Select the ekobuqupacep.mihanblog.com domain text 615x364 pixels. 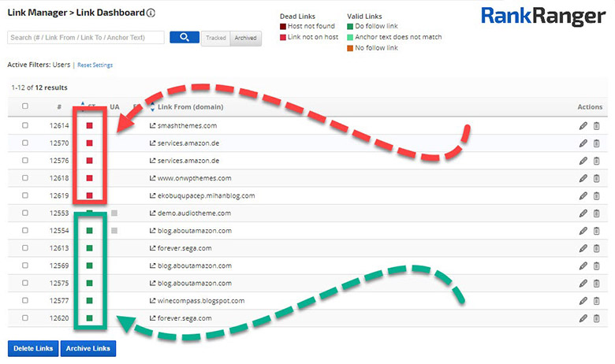pos(206,195)
